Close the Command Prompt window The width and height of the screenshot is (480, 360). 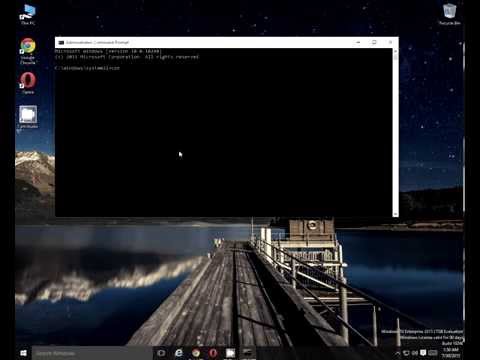pos(390,42)
